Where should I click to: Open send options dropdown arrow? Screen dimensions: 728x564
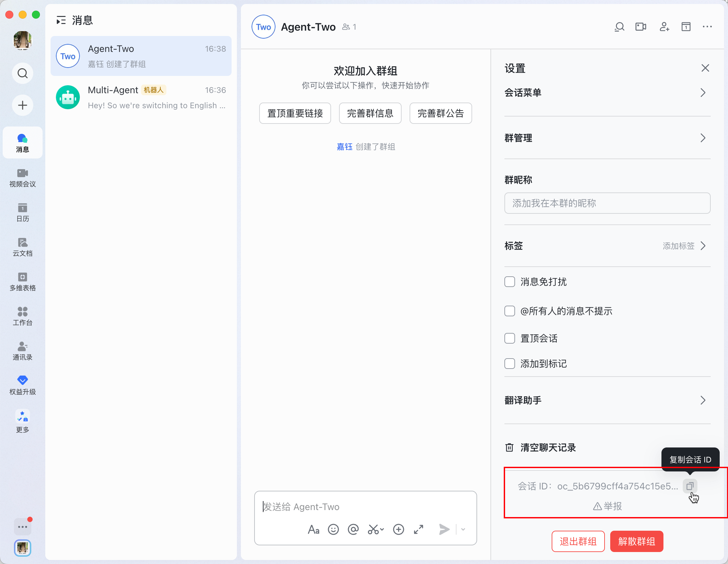[463, 529]
